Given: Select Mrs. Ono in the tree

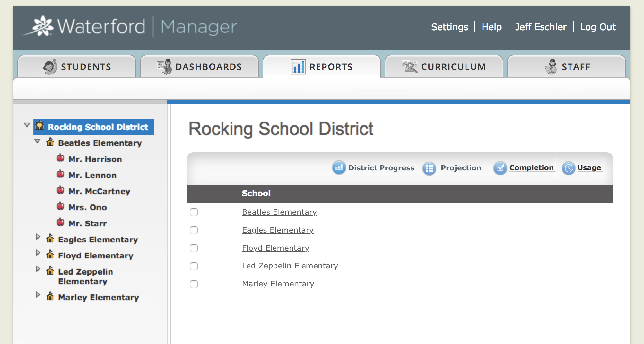Looking at the screenshot, I should 88,207.
